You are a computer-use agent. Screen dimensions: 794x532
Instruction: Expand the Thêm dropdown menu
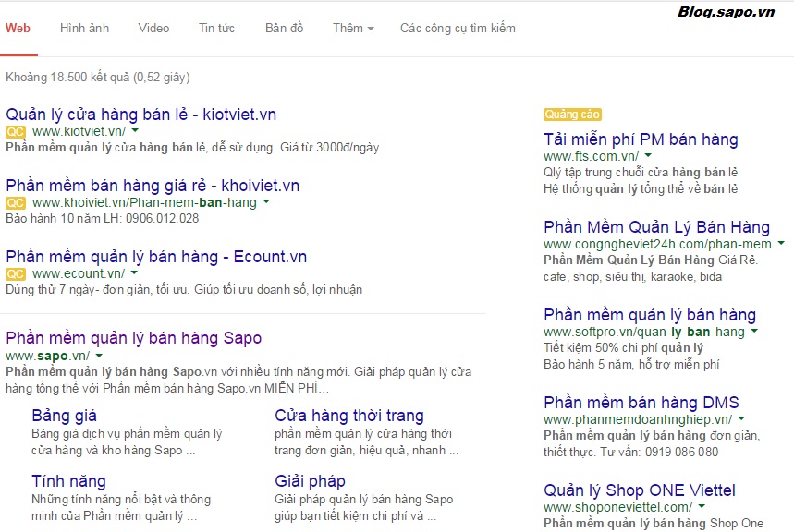coord(353,28)
